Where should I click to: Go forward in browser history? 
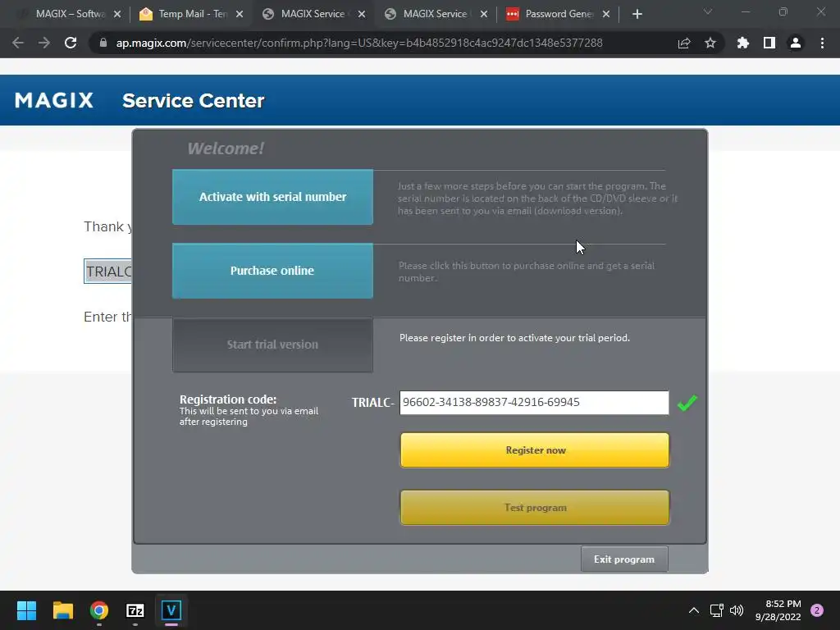44,43
